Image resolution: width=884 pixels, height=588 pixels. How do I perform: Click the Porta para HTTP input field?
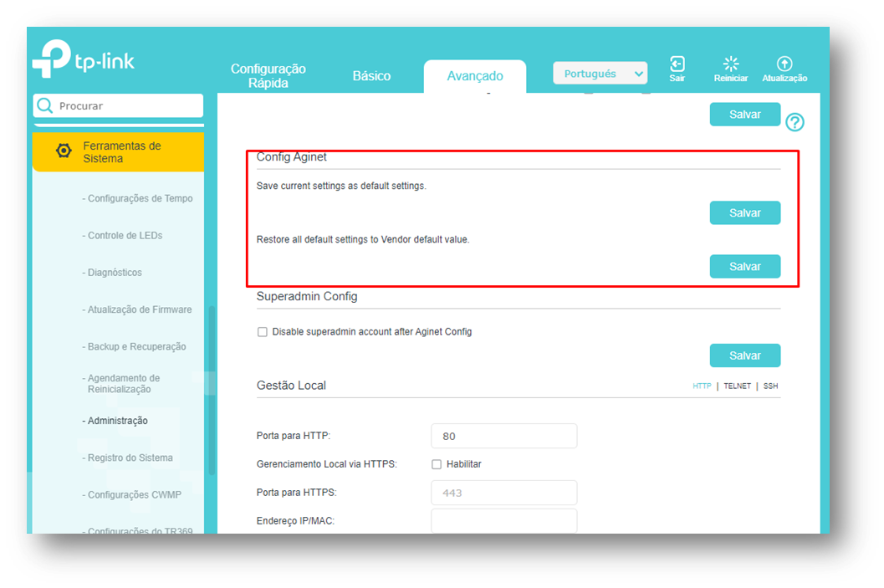point(503,436)
